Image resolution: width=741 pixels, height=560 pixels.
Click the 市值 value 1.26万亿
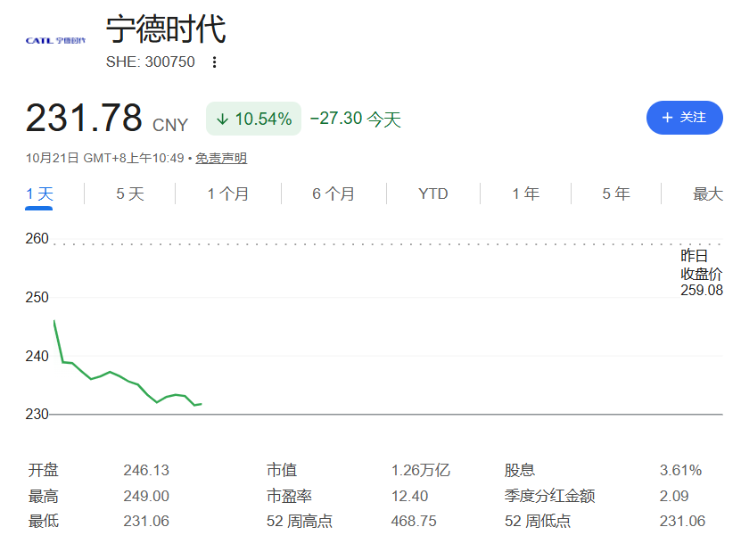421,470
